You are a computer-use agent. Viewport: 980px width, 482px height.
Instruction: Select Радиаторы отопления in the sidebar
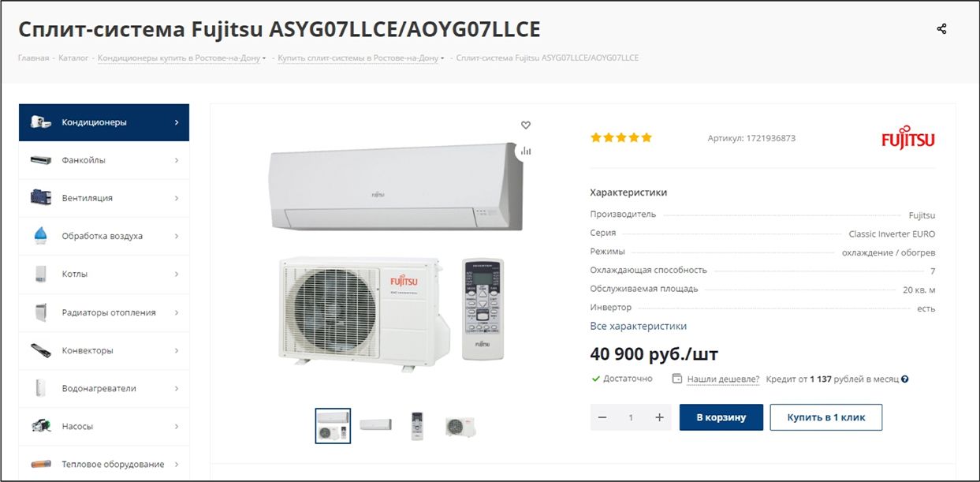pos(104,312)
